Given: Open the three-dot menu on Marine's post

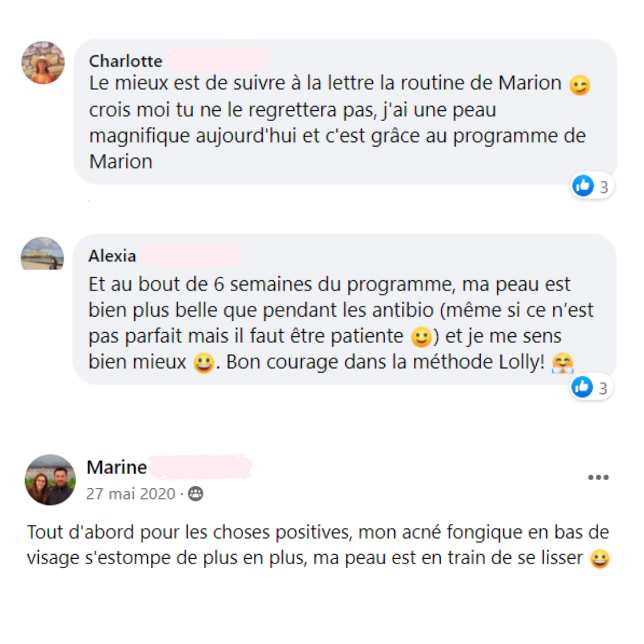Looking at the screenshot, I should 598,477.
